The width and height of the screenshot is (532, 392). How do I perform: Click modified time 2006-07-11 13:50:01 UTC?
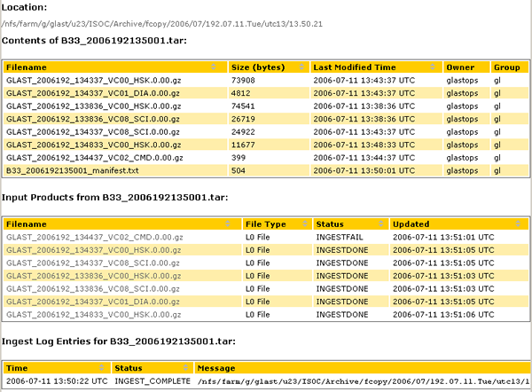click(364, 170)
